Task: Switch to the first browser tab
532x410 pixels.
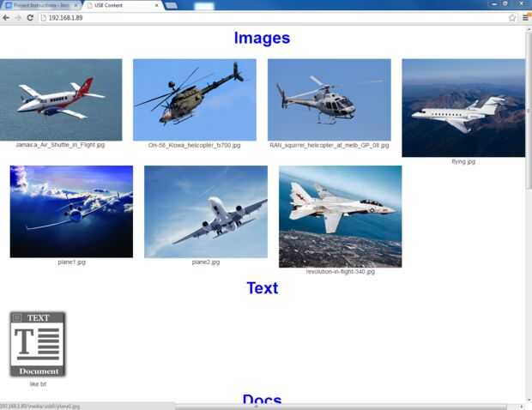Action: pyautogui.click(x=41, y=5)
